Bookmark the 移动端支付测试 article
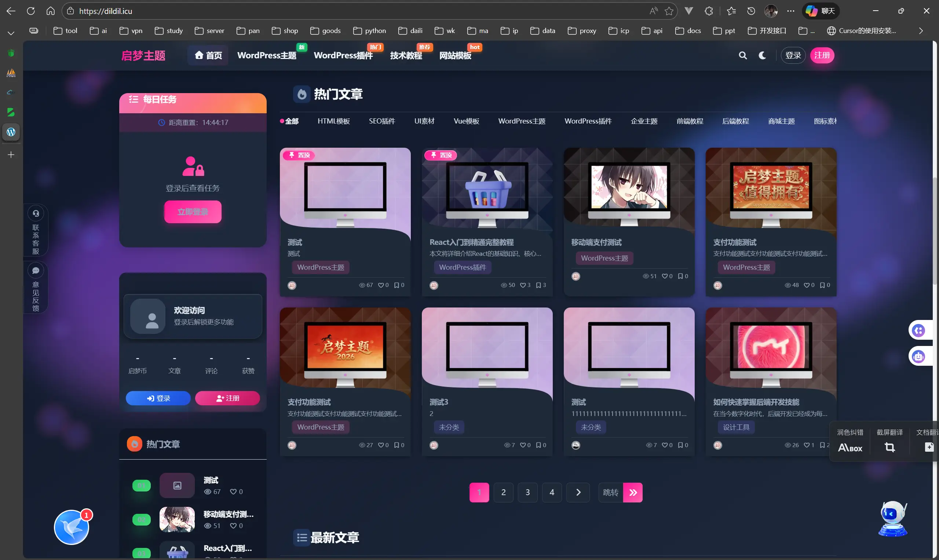939x560 pixels. [x=680, y=276]
